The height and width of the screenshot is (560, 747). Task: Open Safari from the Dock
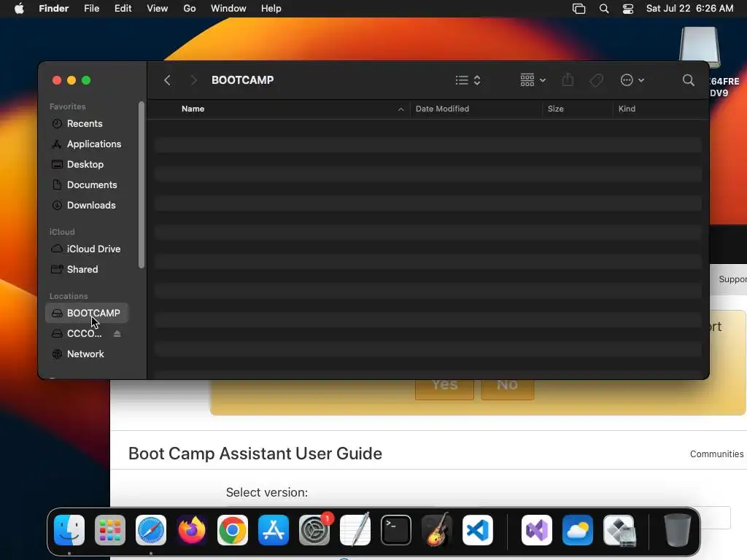pyautogui.click(x=151, y=530)
